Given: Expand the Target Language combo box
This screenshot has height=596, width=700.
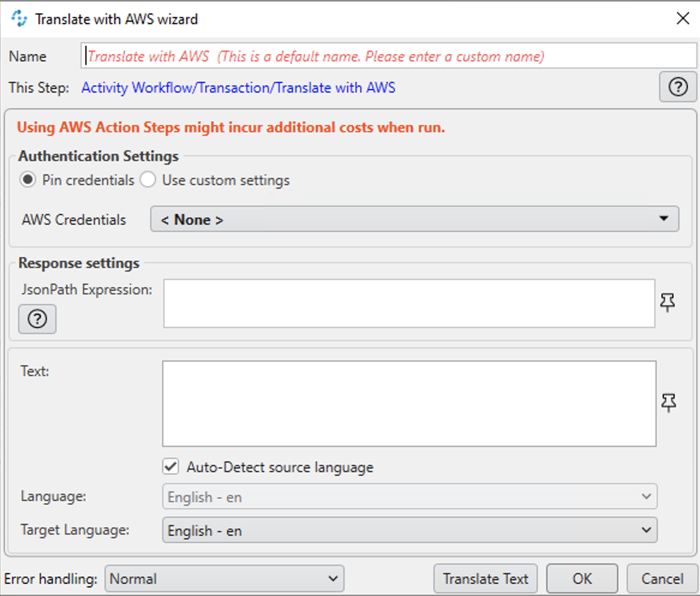Looking at the screenshot, I should click(x=409, y=531).
